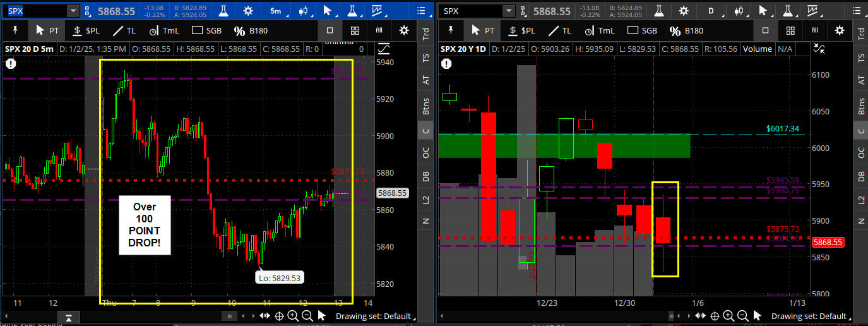Expand the right chart SPX symbol dropdown

pyautogui.click(x=509, y=11)
